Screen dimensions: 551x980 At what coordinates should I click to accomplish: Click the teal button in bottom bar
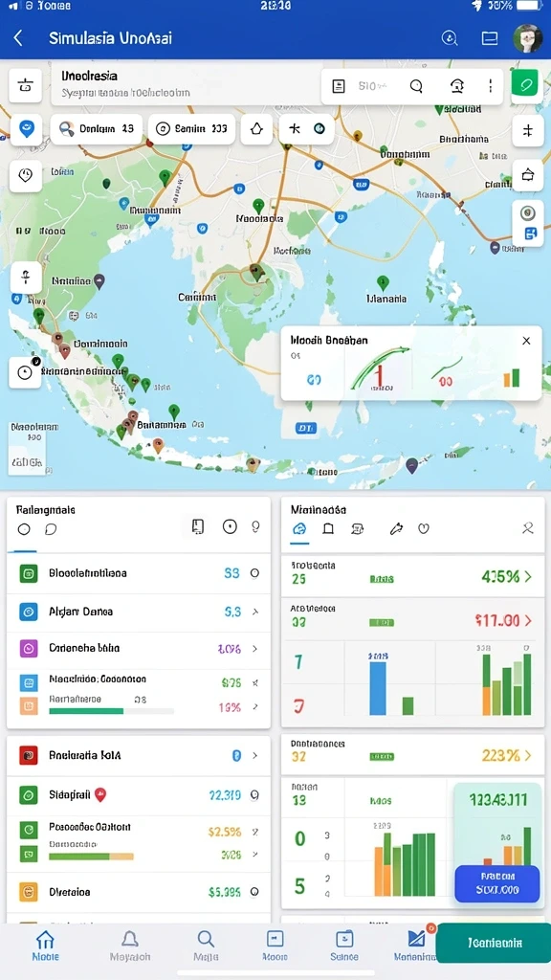tap(494, 943)
